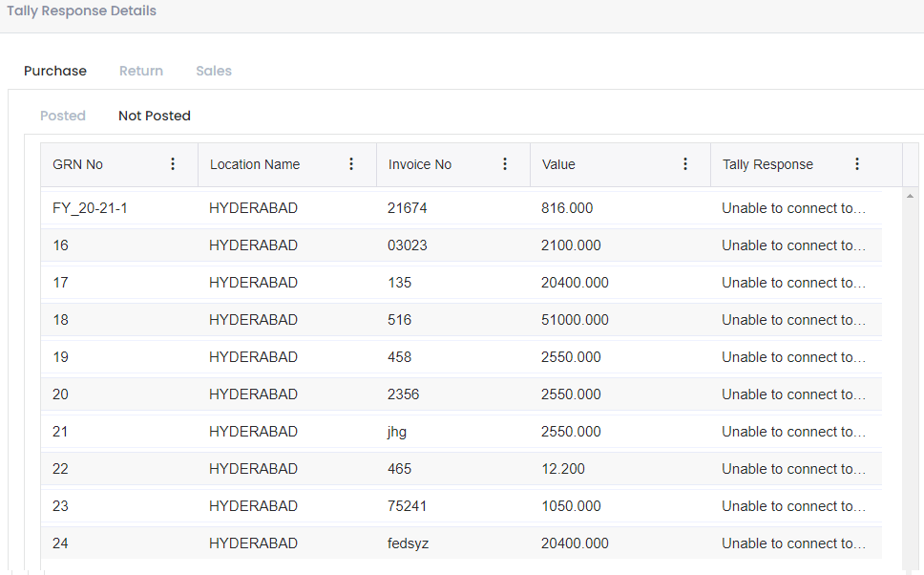This screenshot has height=575, width=924.
Task: Click value 51000.000
Action: pyautogui.click(x=576, y=320)
